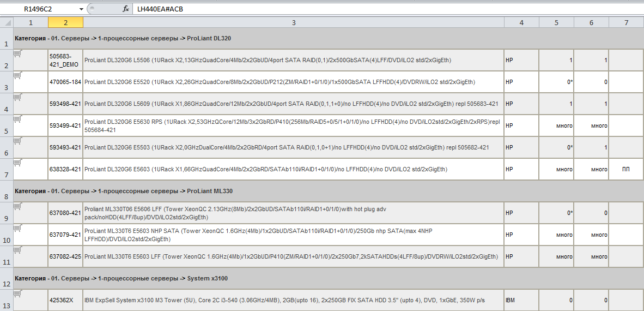Select cell with code 637080-421

(66, 213)
